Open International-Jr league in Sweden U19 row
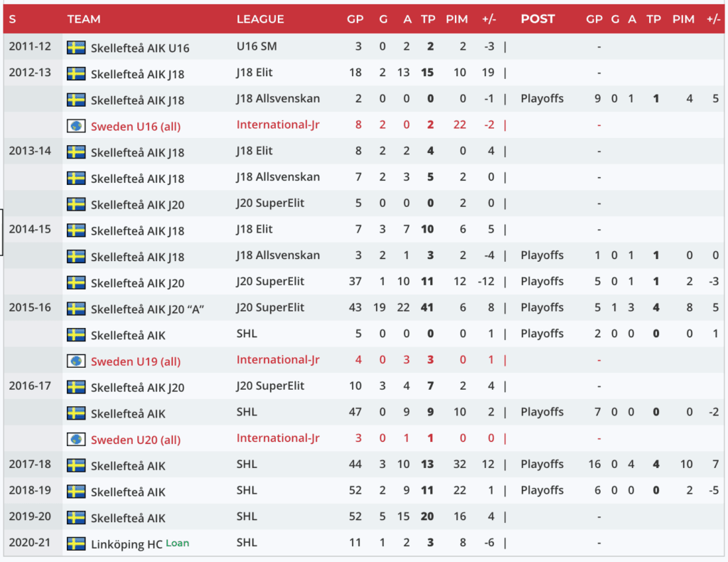 (x=278, y=360)
